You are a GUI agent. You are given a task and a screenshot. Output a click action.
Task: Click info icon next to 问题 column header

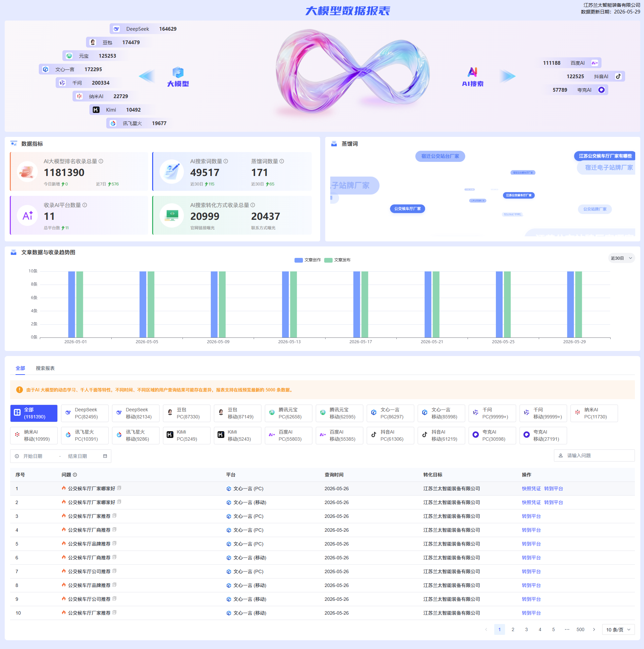point(75,475)
